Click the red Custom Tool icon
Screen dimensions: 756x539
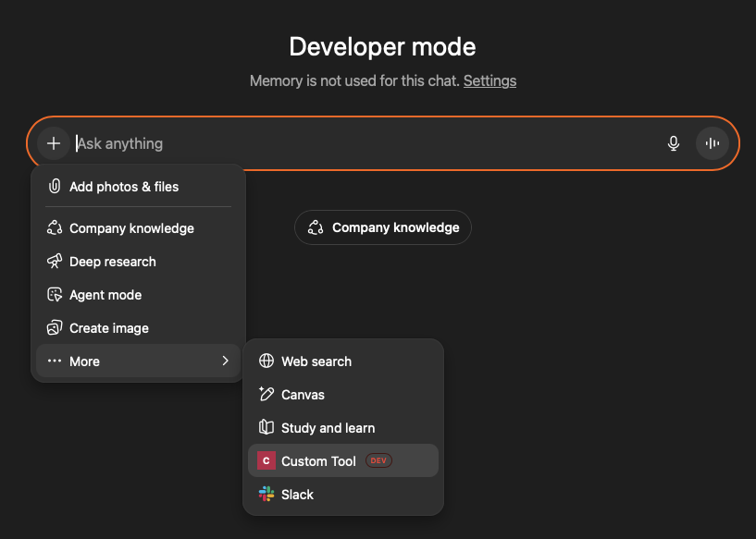[x=266, y=461]
